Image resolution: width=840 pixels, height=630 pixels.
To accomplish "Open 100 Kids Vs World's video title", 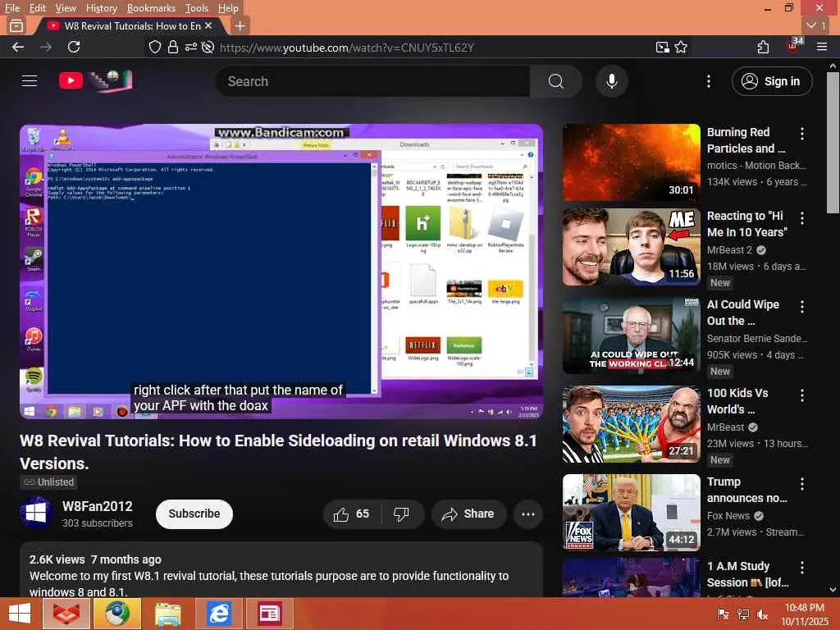I will click(737, 401).
